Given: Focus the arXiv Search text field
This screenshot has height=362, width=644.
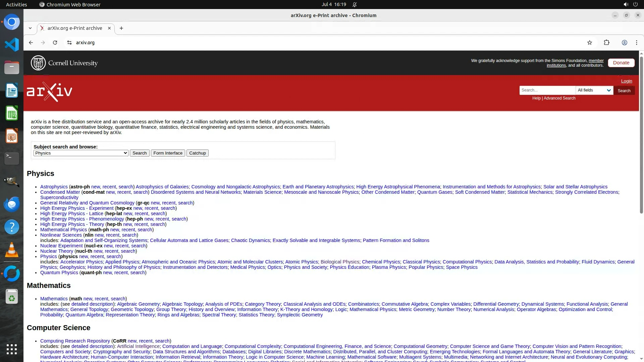Looking at the screenshot, I should click(x=547, y=90).
